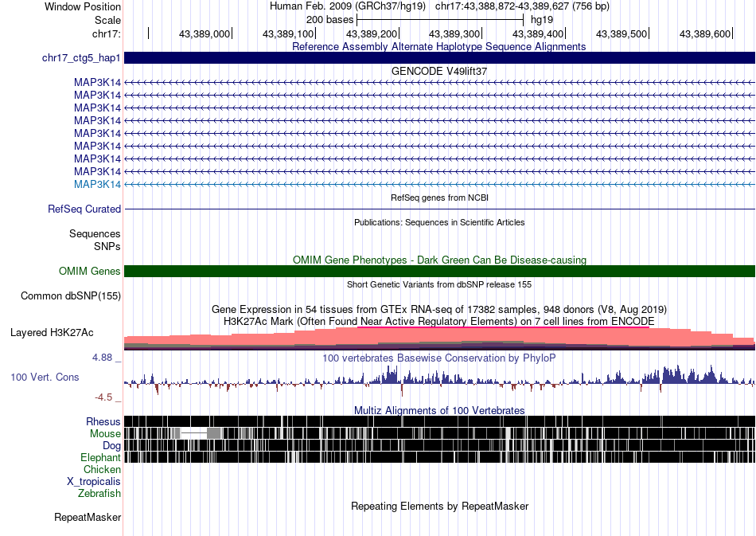Click the Mouse species label

[x=105, y=434]
